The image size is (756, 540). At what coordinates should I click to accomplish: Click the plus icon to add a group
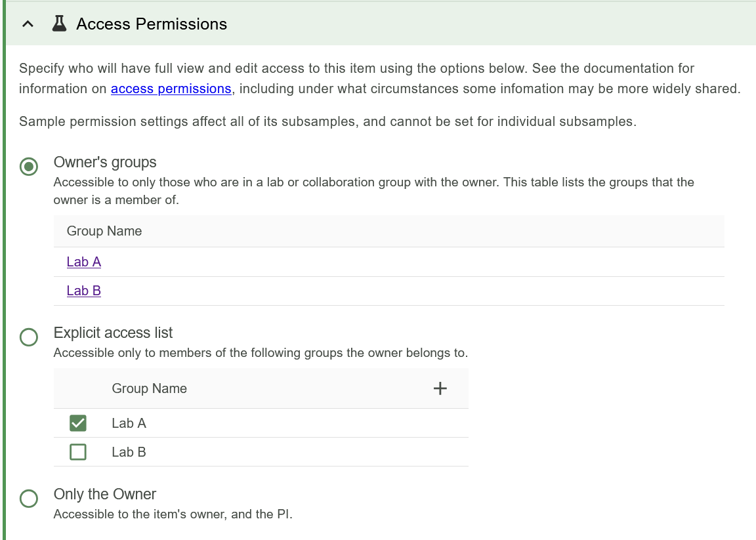coord(440,388)
